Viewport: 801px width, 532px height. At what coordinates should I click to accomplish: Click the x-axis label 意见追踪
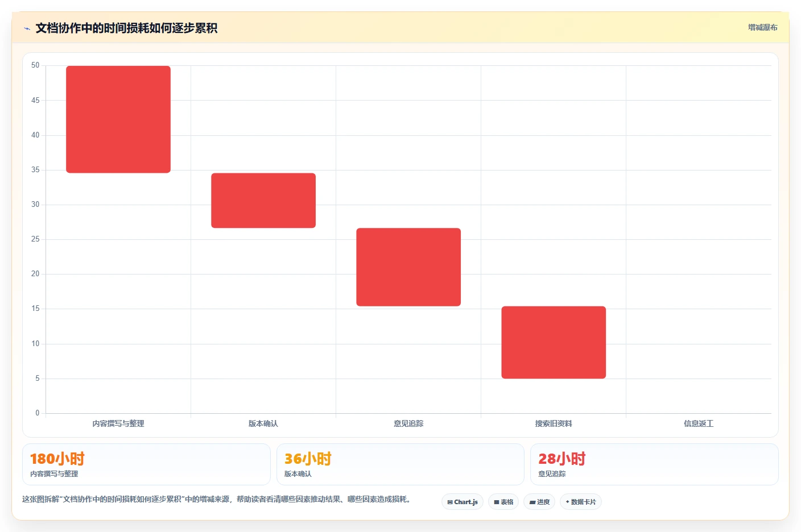click(408, 423)
